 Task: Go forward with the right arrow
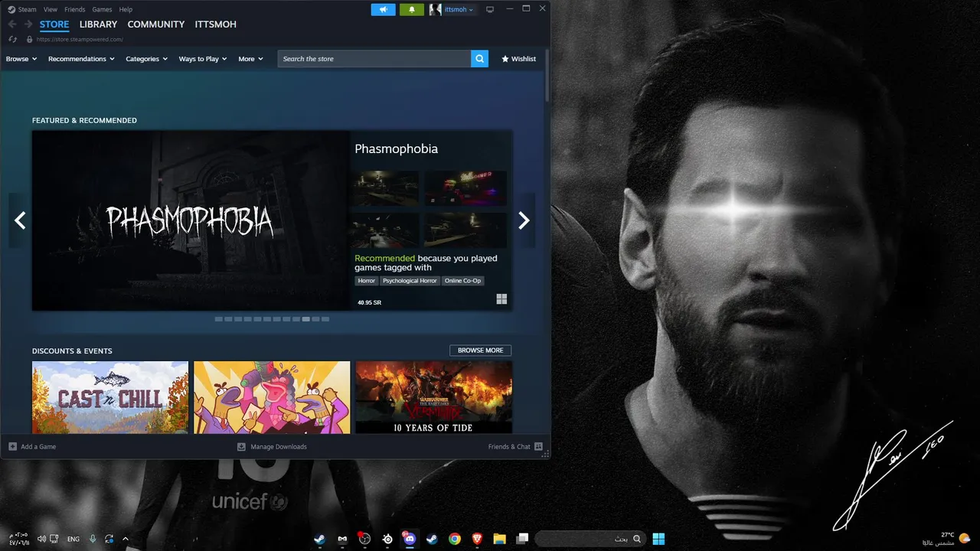pyautogui.click(x=28, y=24)
